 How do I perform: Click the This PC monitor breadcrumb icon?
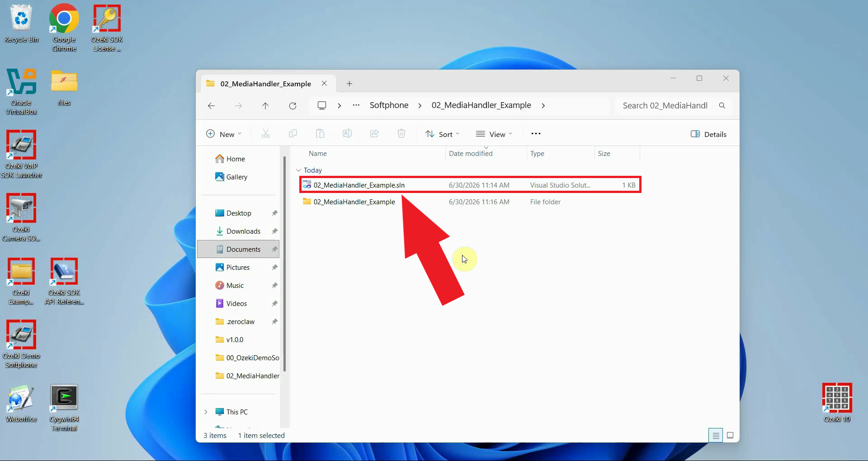[x=322, y=105]
